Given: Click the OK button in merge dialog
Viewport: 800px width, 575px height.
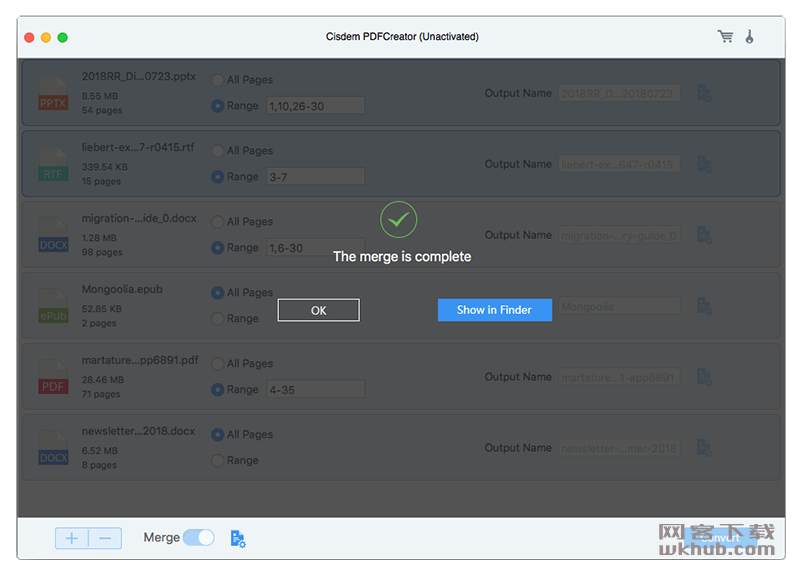Looking at the screenshot, I should point(318,310).
